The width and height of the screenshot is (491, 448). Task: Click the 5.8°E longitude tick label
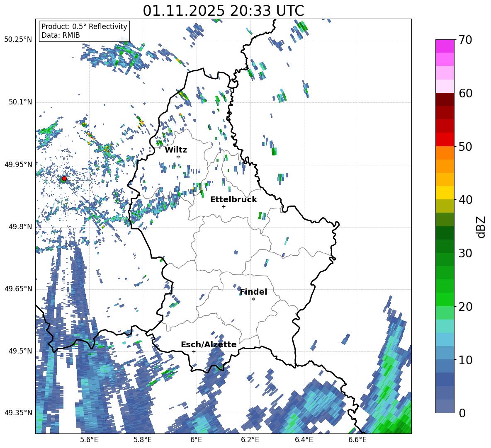pos(143,440)
